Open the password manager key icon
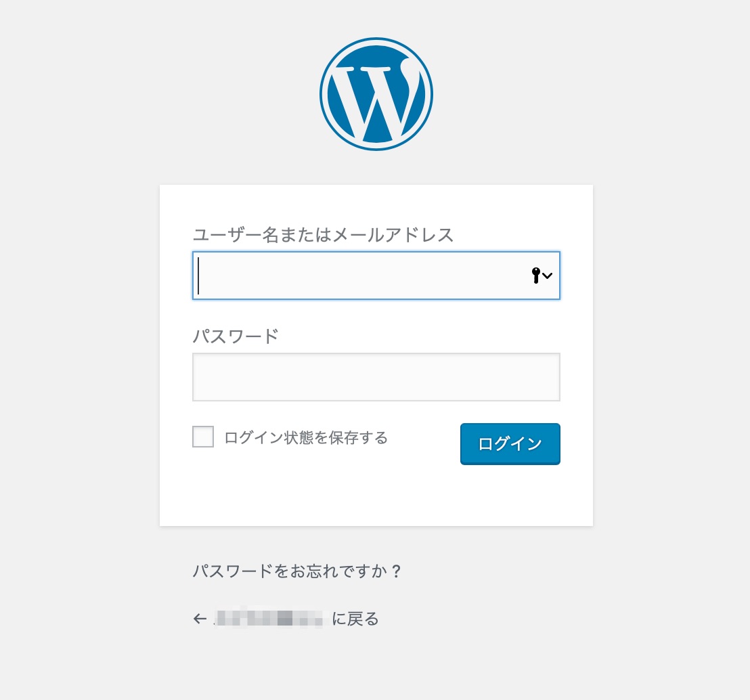750x700 pixels. click(535, 275)
